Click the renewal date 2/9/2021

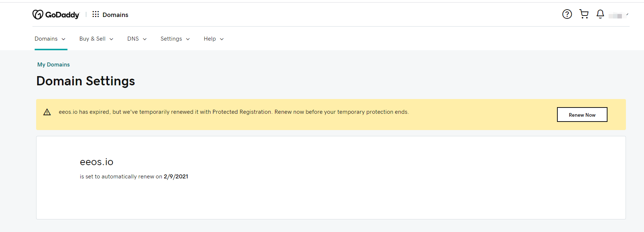(176, 177)
